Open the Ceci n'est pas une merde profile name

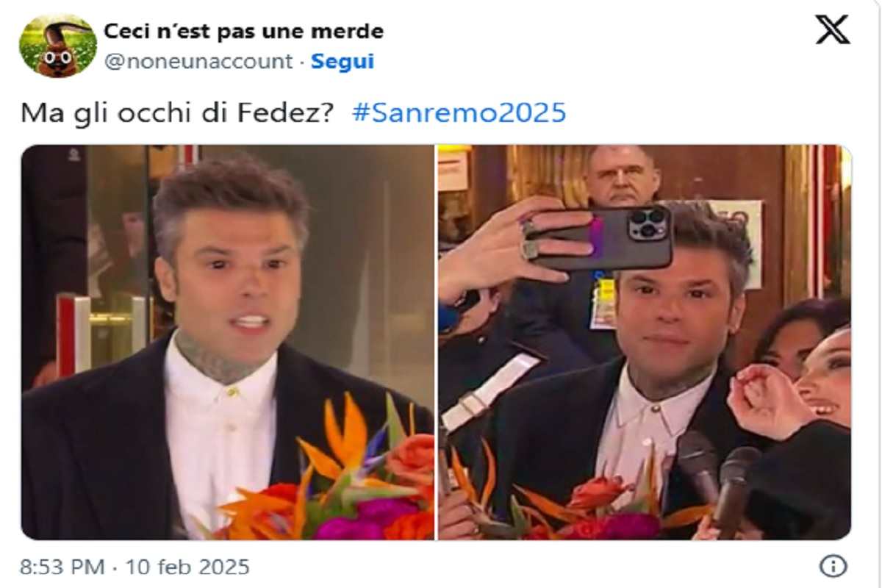tap(243, 31)
